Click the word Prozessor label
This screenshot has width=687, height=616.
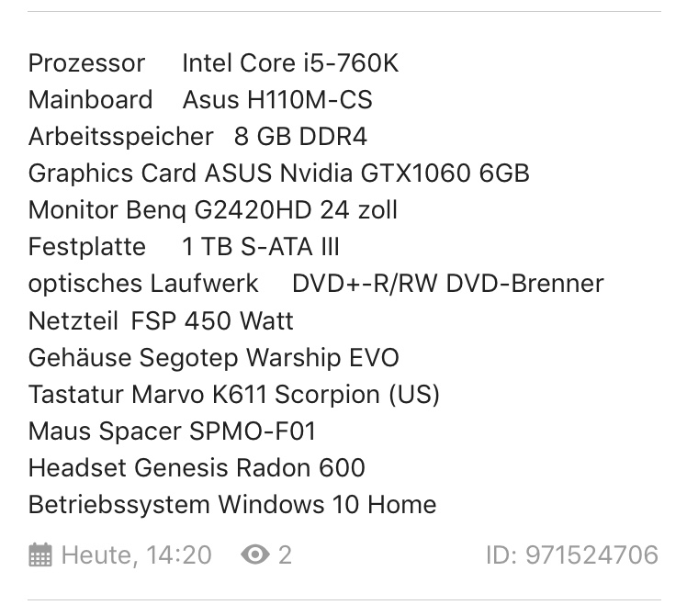pyautogui.click(x=86, y=63)
